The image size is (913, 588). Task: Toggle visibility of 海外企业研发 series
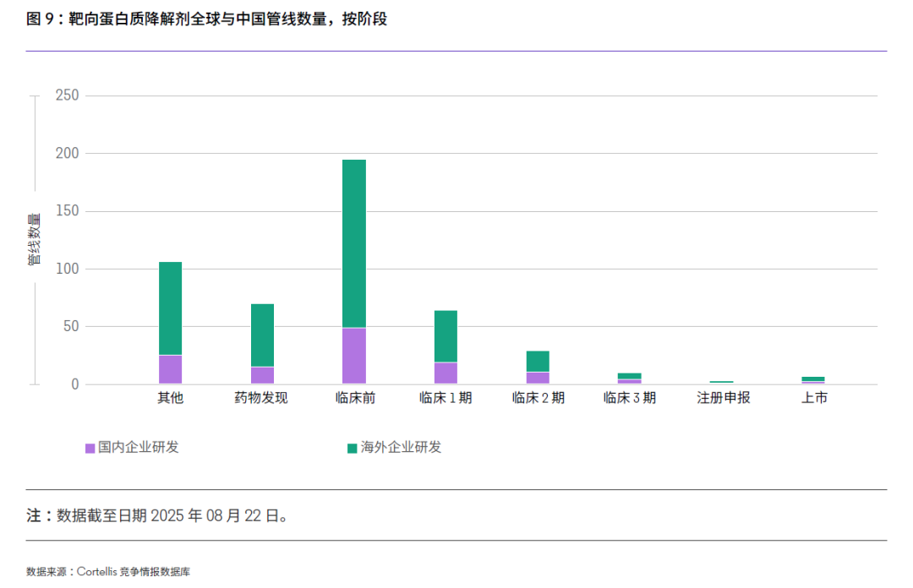coord(402,448)
